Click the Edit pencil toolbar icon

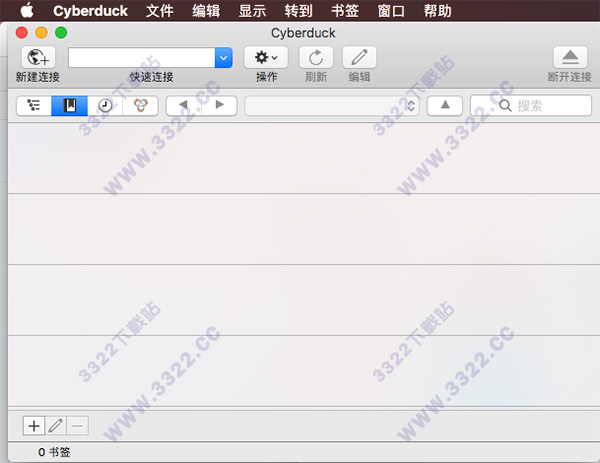359,57
